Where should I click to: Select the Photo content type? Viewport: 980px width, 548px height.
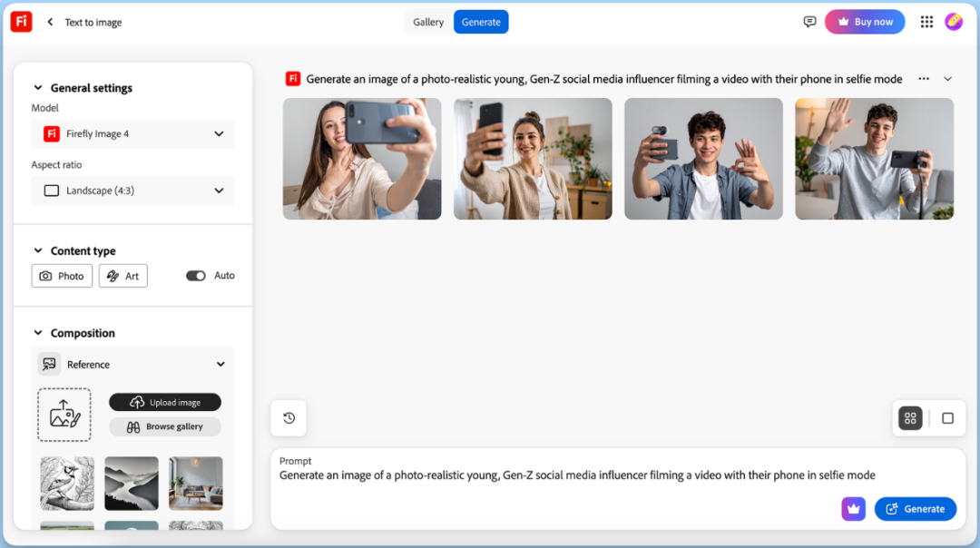coord(62,275)
